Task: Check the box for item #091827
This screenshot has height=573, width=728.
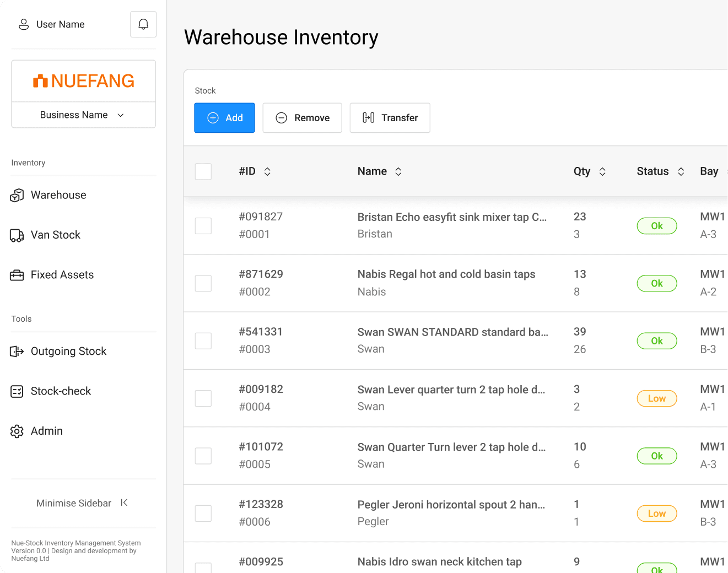Action: [203, 225]
